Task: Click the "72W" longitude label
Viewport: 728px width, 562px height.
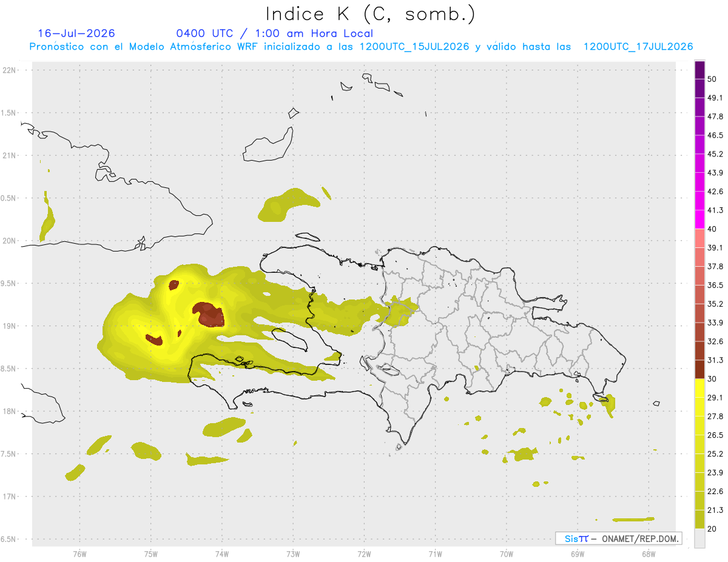Action: coord(364,554)
